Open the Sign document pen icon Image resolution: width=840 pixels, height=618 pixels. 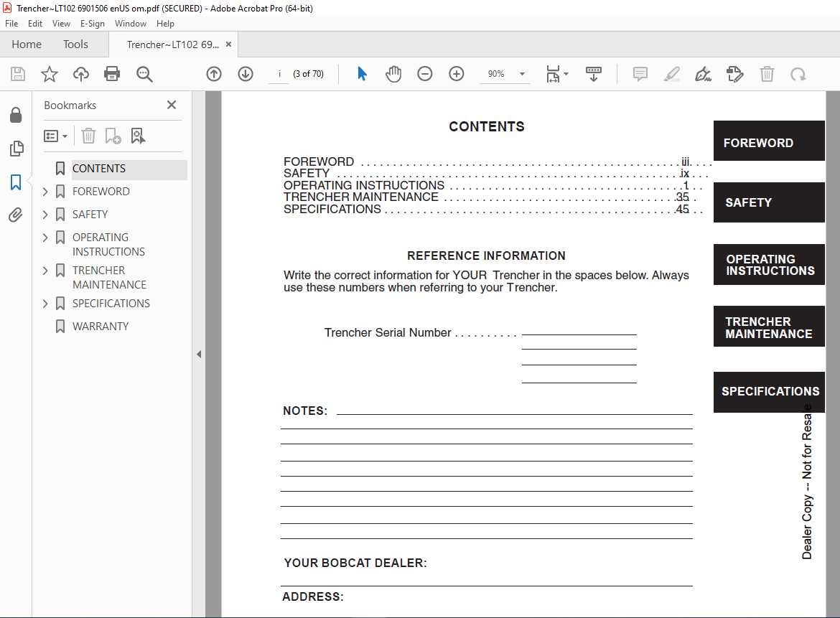coord(703,74)
